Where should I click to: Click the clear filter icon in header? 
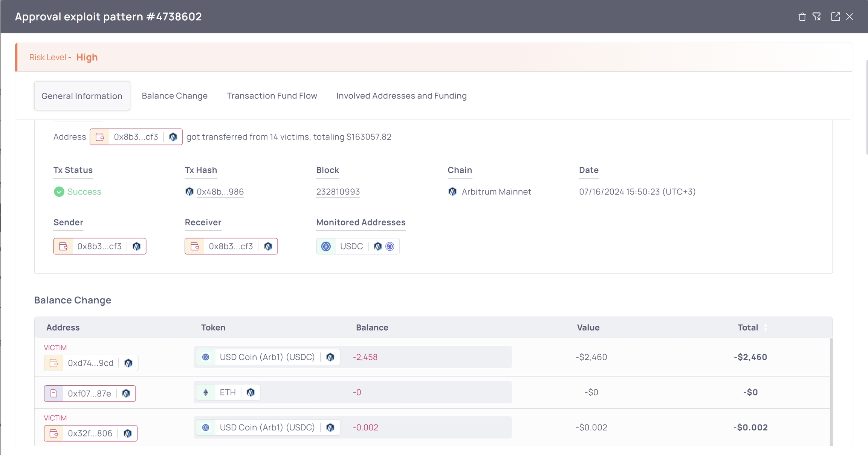(816, 17)
